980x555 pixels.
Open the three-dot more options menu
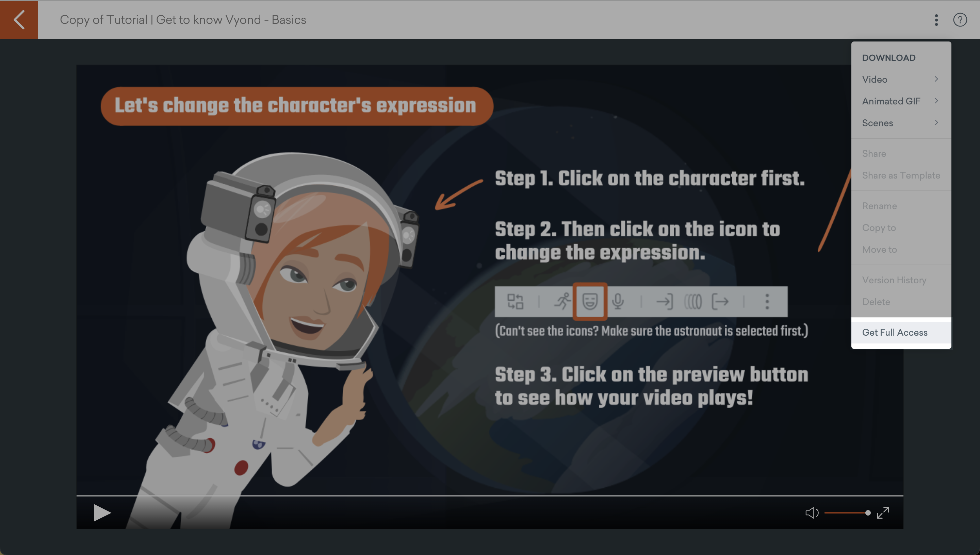(x=936, y=20)
